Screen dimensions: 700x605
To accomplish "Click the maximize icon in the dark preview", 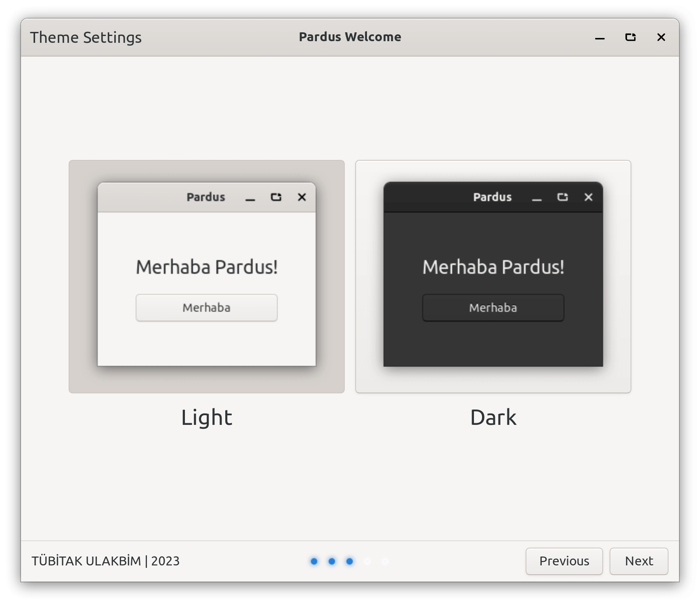I will tap(562, 197).
